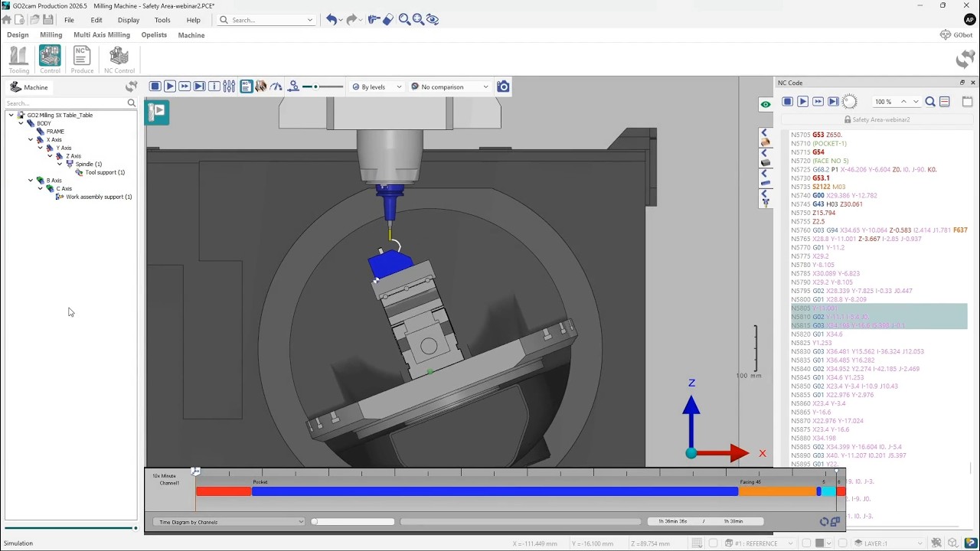
Task: Open the 'No comparison' dropdown
Action: (449, 86)
